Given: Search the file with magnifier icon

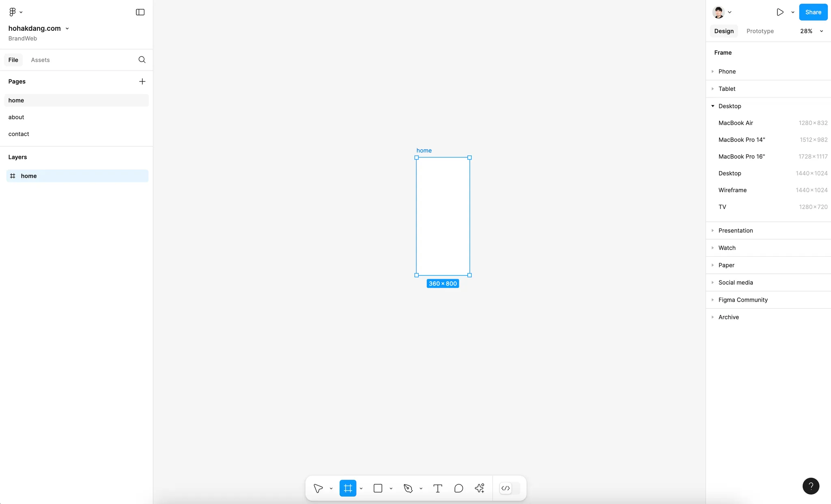Looking at the screenshot, I should click(x=142, y=60).
